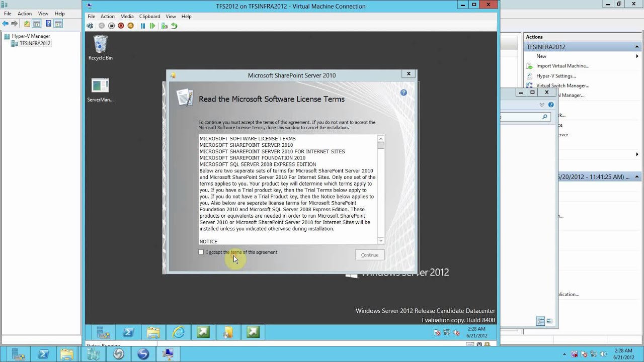This screenshot has width=644, height=362.
Task: Click the blue Help icon in Hyper-V toolbar
Action: coord(48,24)
